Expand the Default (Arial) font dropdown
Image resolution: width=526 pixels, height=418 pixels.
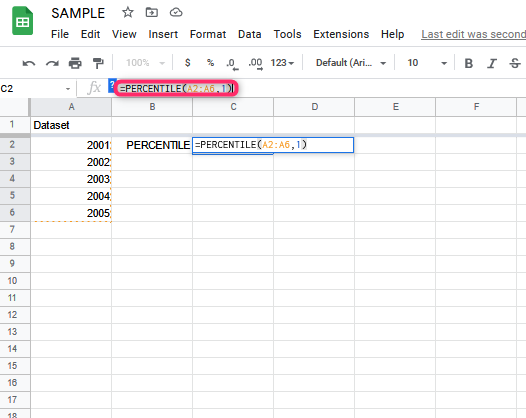coord(351,63)
